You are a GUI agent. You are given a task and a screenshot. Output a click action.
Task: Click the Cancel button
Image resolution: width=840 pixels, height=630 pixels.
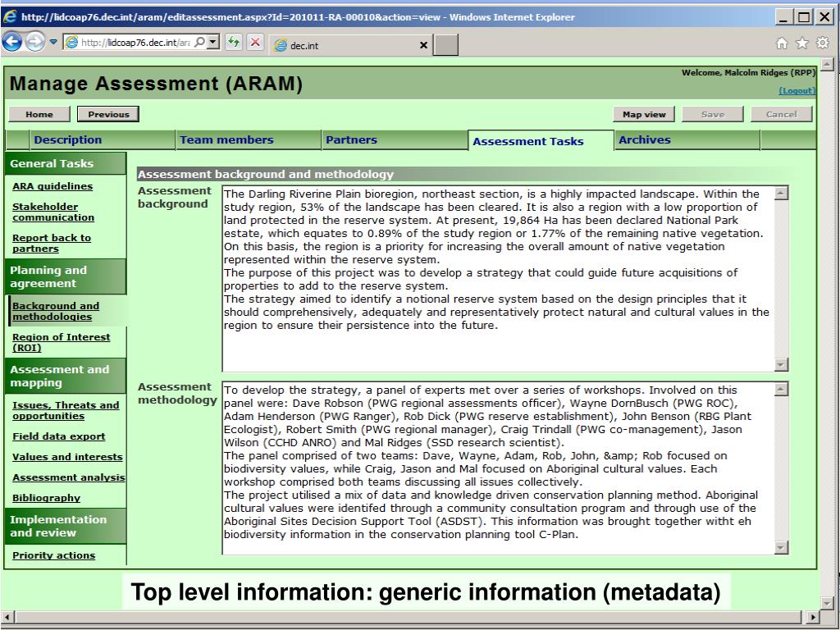click(x=782, y=114)
